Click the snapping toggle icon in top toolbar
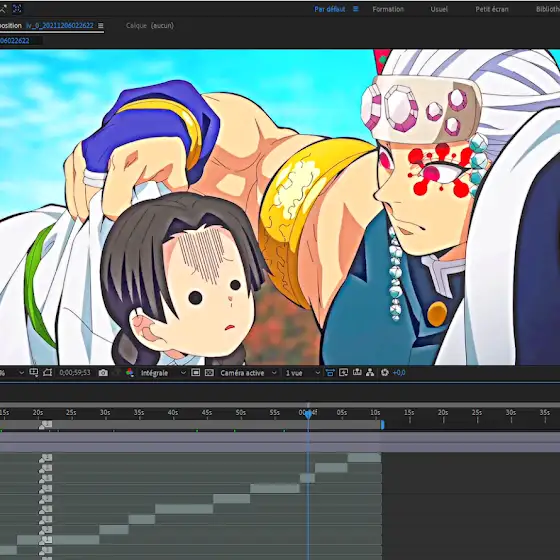 coord(17,9)
